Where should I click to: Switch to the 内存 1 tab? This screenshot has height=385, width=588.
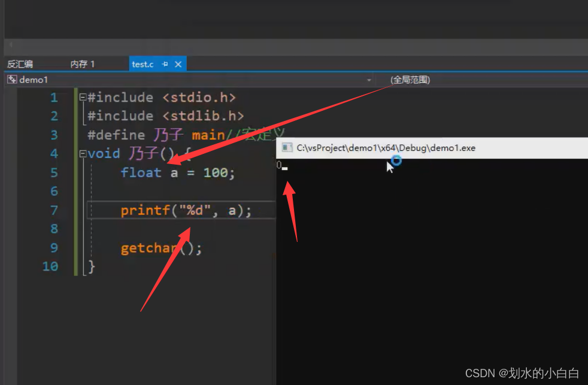(x=83, y=64)
